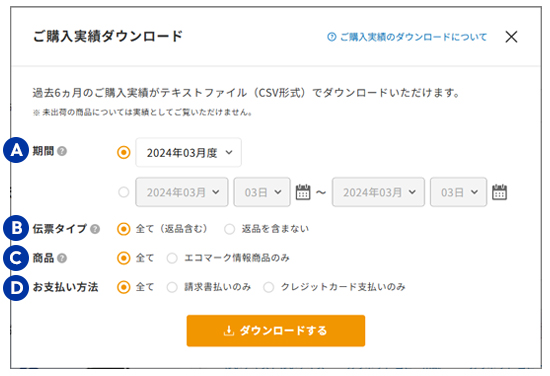
Task: Click the help icon next to 期間
Action: (62, 151)
